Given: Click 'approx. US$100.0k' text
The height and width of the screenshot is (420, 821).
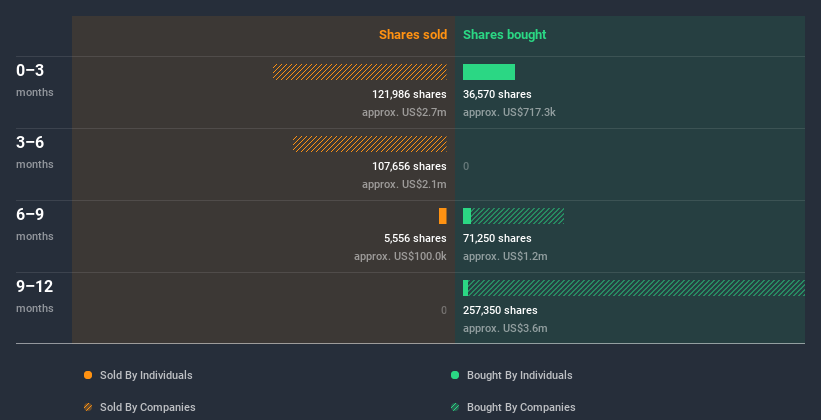Looking at the screenshot, I should pyautogui.click(x=401, y=256).
